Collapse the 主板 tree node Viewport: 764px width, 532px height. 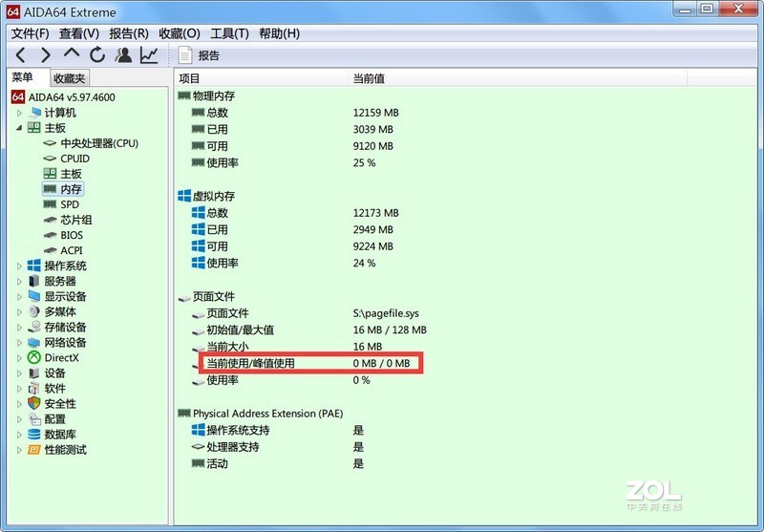[x=19, y=128]
